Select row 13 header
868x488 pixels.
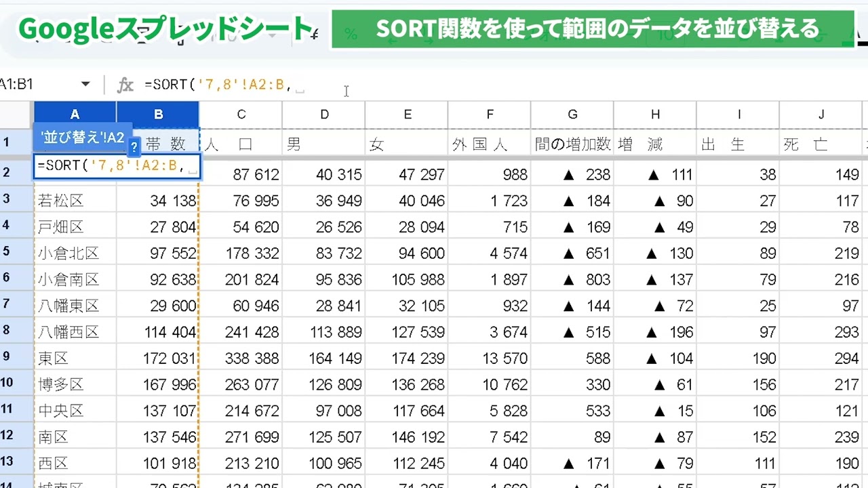coord(7,462)
